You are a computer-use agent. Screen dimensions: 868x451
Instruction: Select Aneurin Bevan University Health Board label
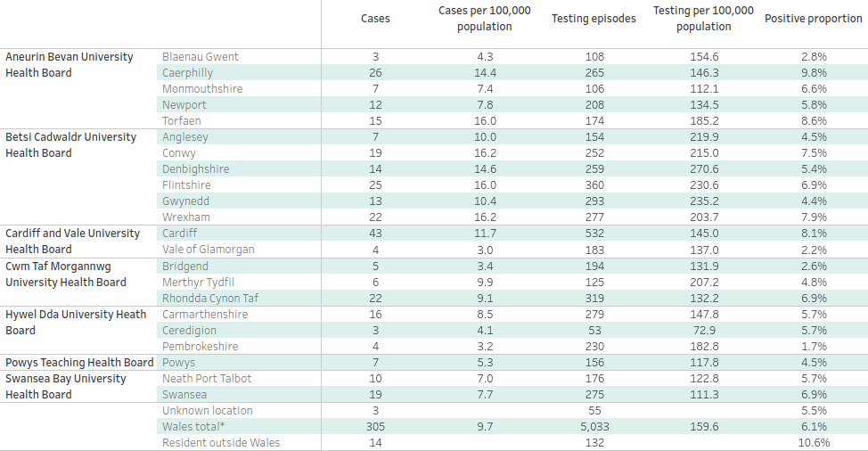(70, 65)
